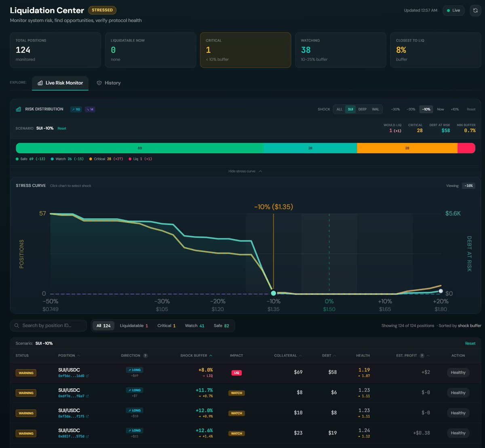Sort table by Collateral column
485x448 pixels.
[x=288, y=355]
